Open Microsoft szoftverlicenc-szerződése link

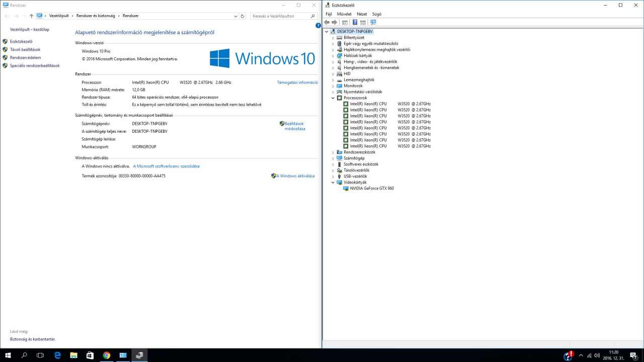click(166, 166)
